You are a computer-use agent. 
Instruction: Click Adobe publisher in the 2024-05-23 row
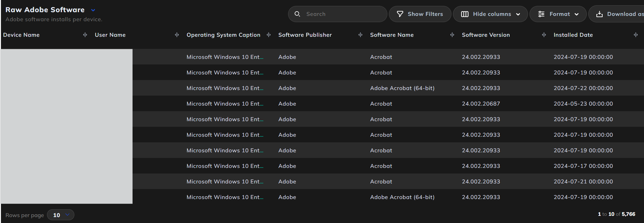point(287,104)
